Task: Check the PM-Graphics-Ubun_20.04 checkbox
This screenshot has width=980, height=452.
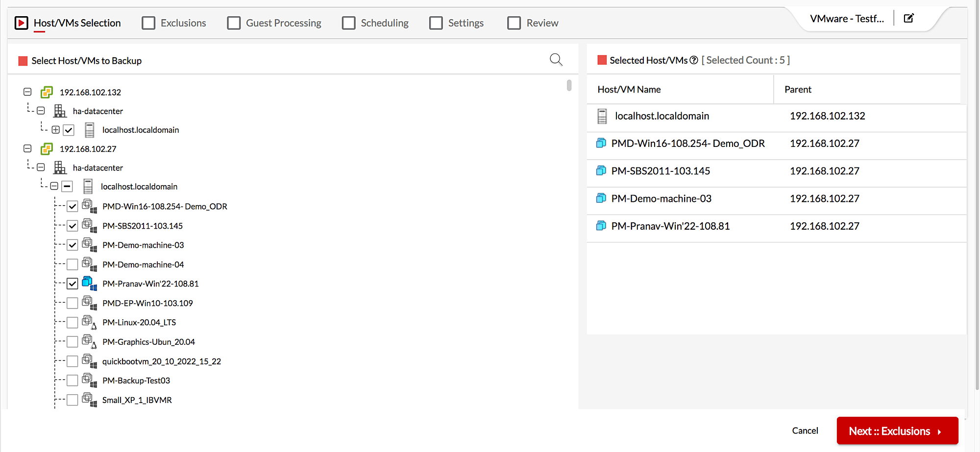Action: [x=73, y=342]
